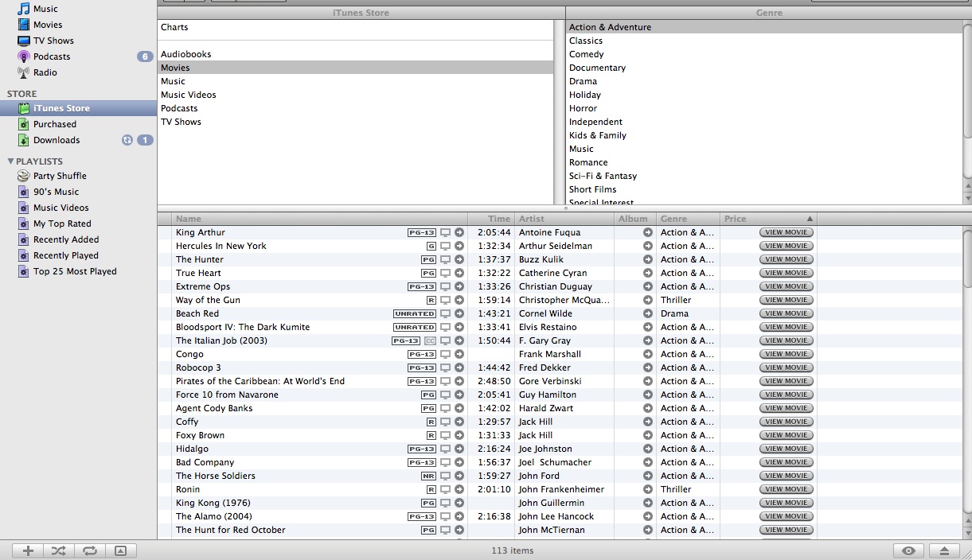Open Radio in the sidebar
This screenshot has width=972, height=560.
45,72
